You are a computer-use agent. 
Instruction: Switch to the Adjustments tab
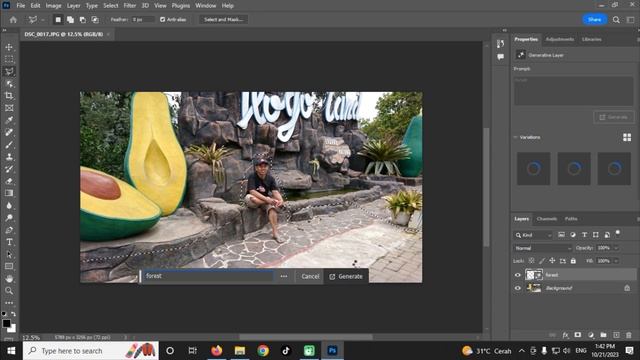560,40
